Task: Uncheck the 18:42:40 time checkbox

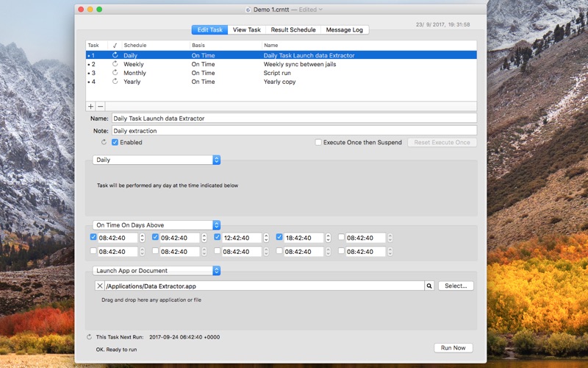Action: [279, 237]
